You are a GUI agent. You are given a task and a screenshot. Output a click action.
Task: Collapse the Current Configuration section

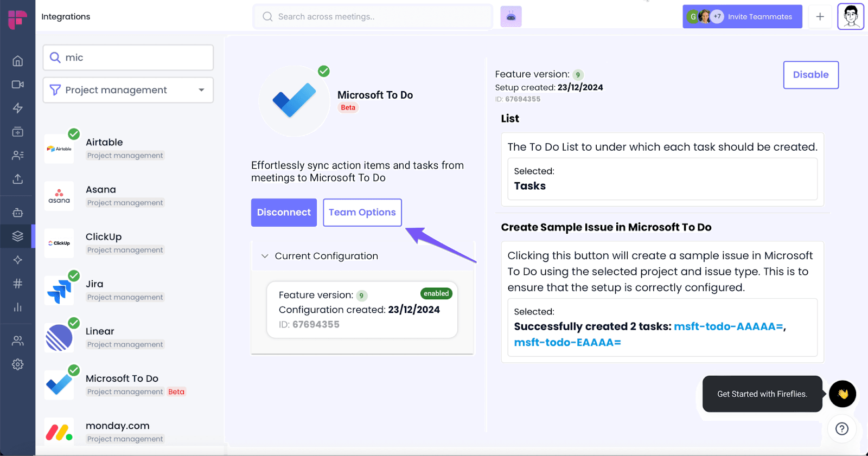coord(265,256)
